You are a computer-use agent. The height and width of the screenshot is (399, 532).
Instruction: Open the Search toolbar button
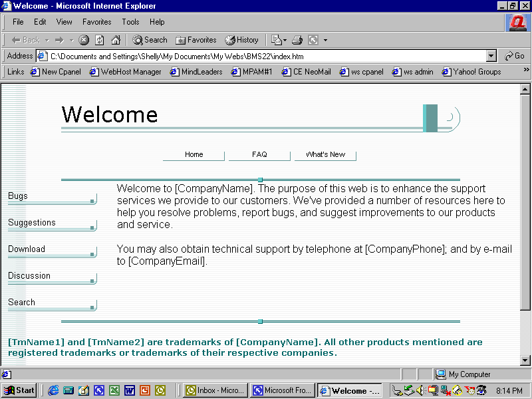click(x=150, y=40)
